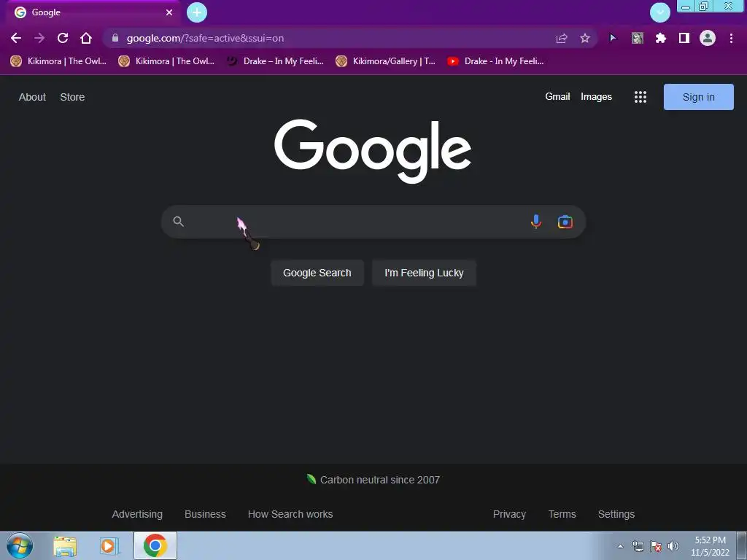Open a new tab with plus button
The image size is (747, 560).
(x=197, y=12)
